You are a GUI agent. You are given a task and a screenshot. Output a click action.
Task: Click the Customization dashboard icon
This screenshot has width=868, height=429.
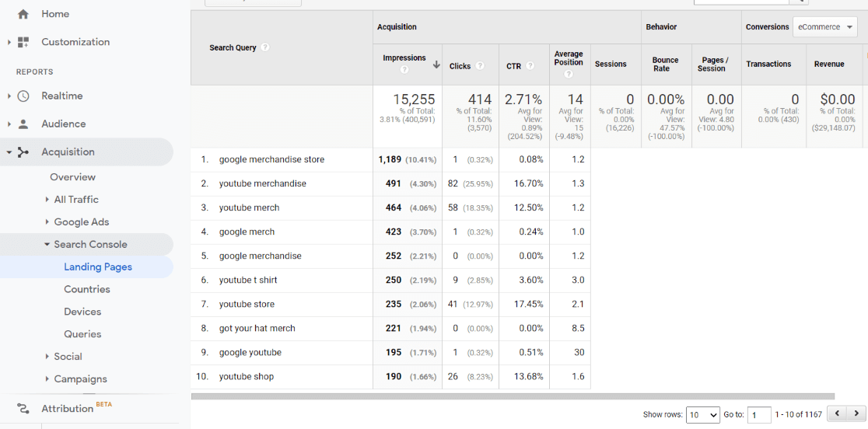(x=23, y=42)
